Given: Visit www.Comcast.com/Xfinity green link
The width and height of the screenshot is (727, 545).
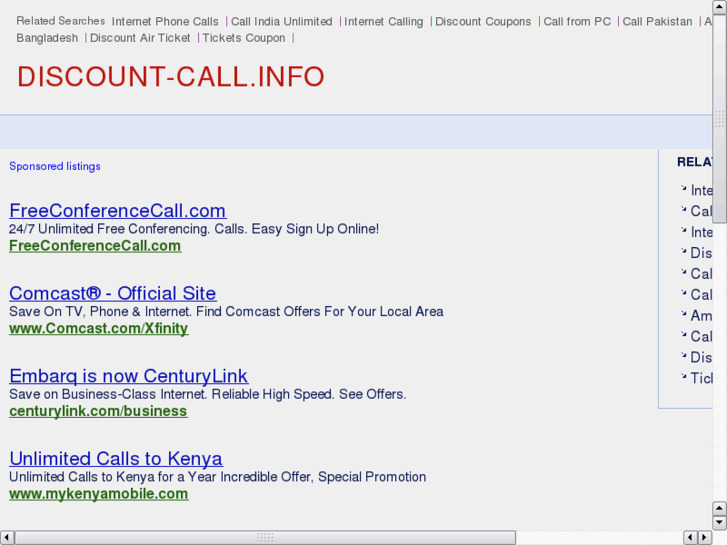Looking at the screenshot, I should (x=99, y=328).
